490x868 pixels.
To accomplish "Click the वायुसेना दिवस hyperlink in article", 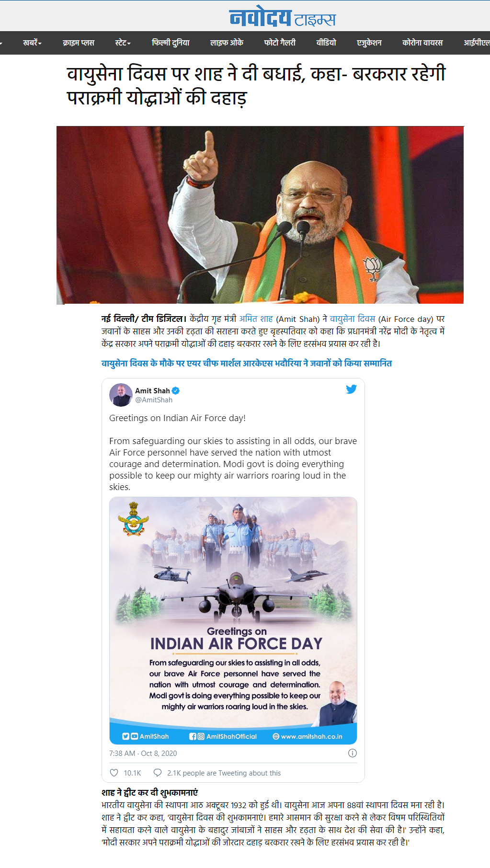I will 353,319.
